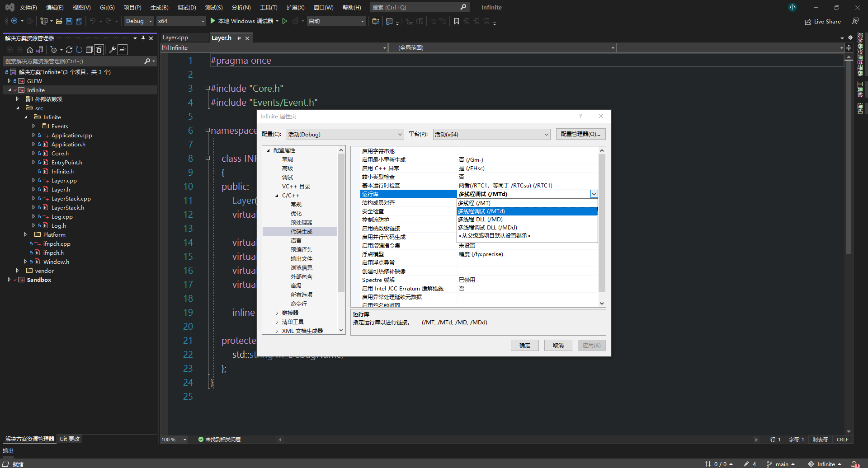
Task: Select 多线程调试 DLL (/MDd) option
Action: click(527, 228)
